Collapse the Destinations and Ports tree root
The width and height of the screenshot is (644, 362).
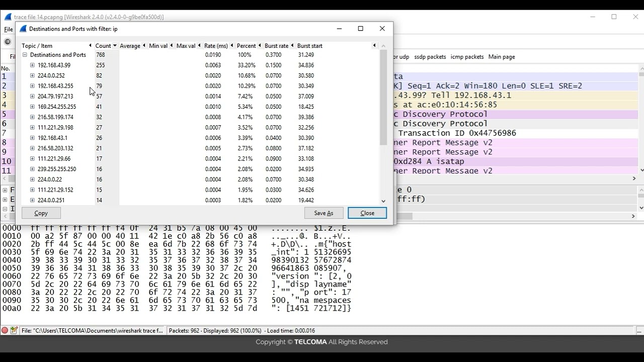click(25, 55)
